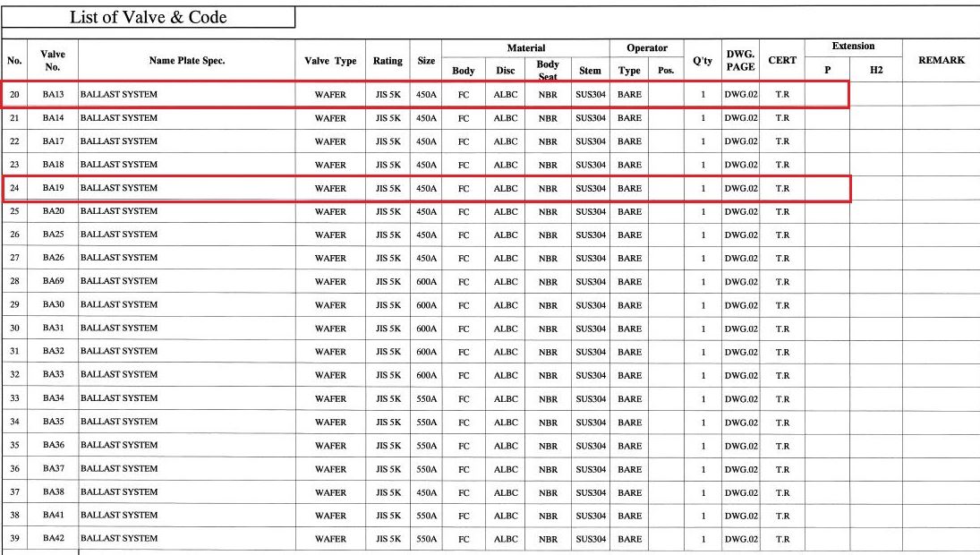
Task: Click the 'Q'ty' column header
Action: (x=703, y=60)
